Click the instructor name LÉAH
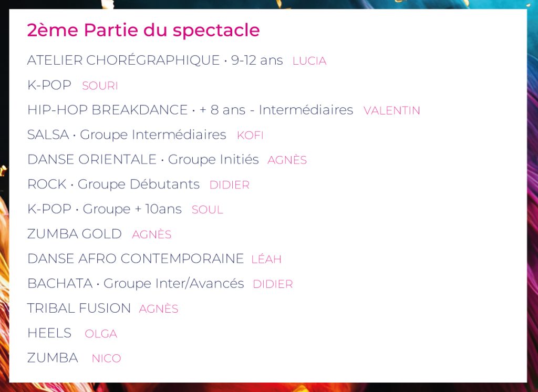The width and height of the screenshot is (538, 392). tap(266, 259)
